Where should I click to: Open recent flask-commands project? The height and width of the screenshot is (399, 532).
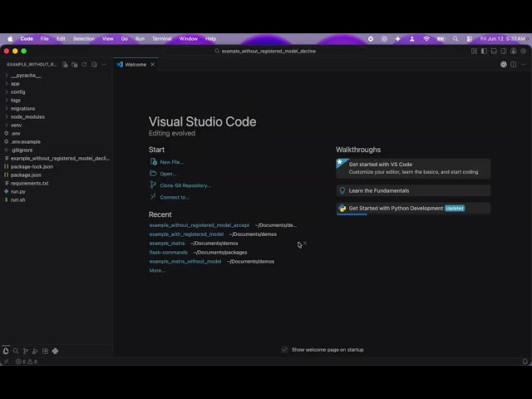coord(168,253)
